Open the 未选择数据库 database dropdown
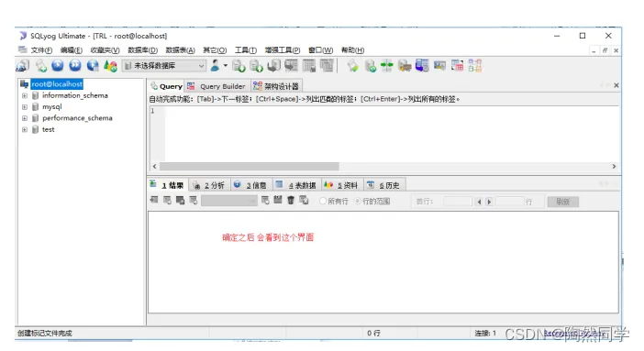This screenshot has height=351, width=644. 164,66
